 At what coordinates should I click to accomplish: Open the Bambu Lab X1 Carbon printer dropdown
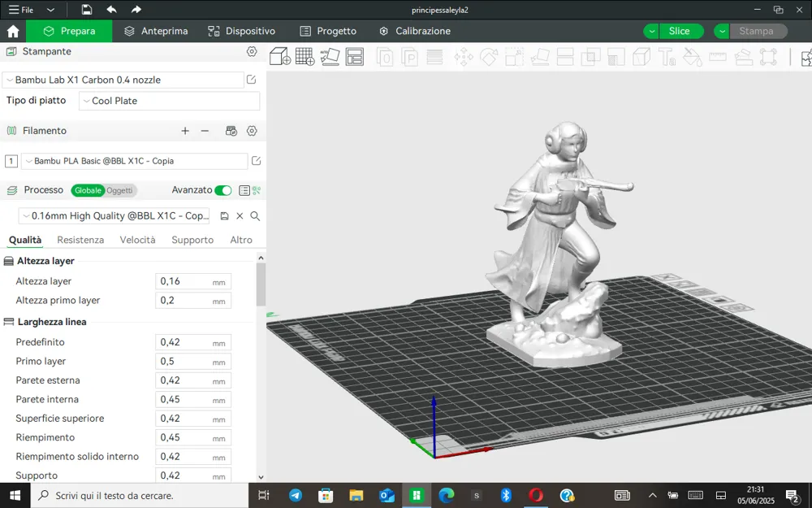[123, 80]
